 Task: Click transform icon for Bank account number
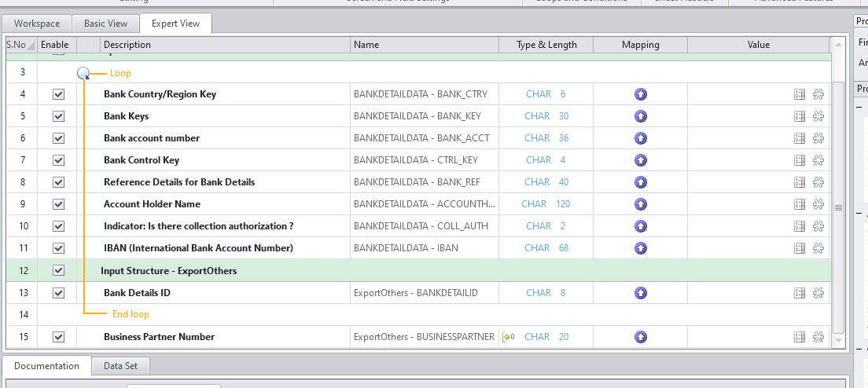(818, 138)
